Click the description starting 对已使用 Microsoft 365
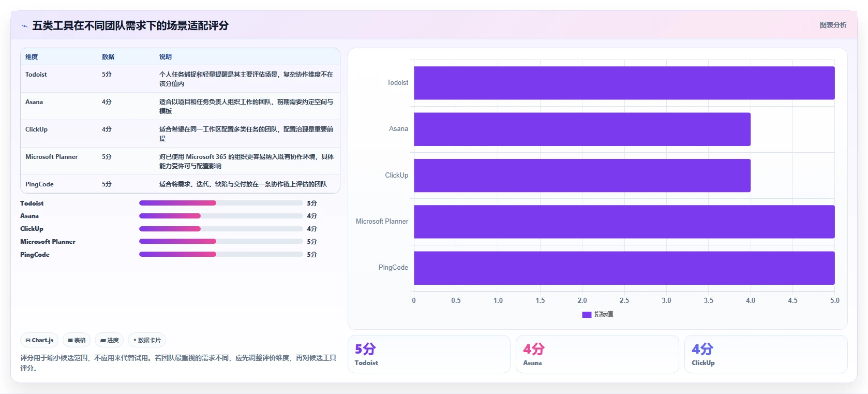 click(x=246, y=161)
